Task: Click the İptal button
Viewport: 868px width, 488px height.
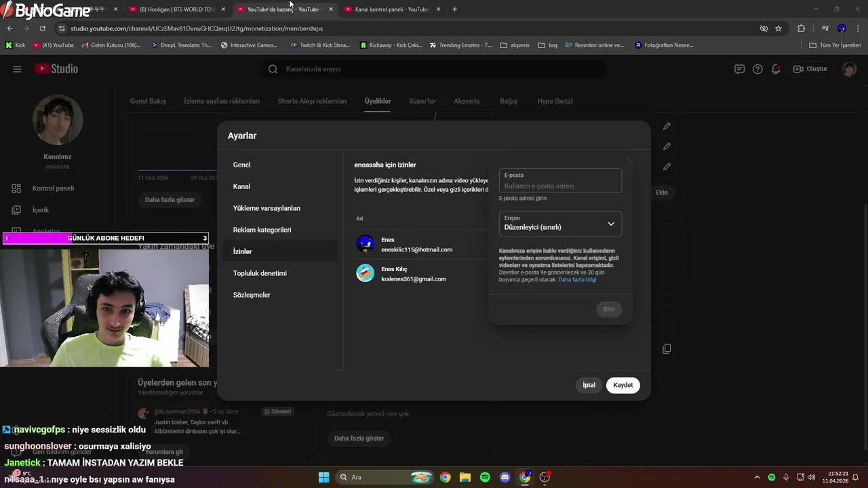Action: click(x=589, y=385)
